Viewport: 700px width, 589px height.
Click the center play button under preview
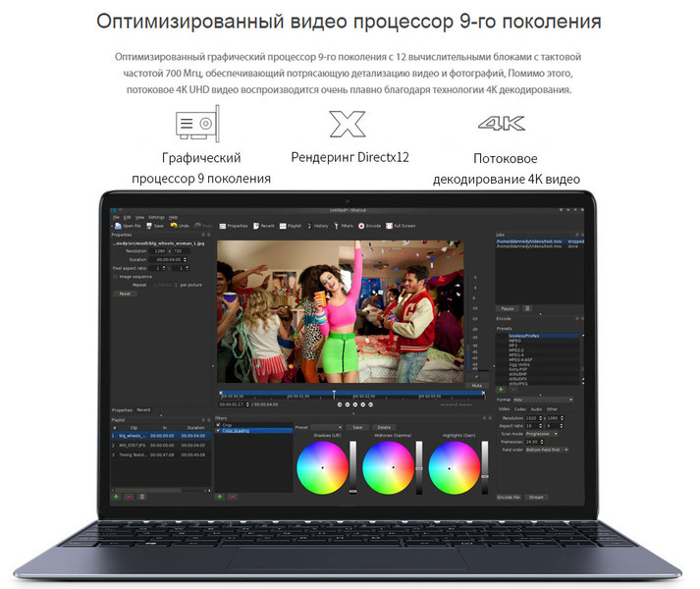click(x=355, y=404)
